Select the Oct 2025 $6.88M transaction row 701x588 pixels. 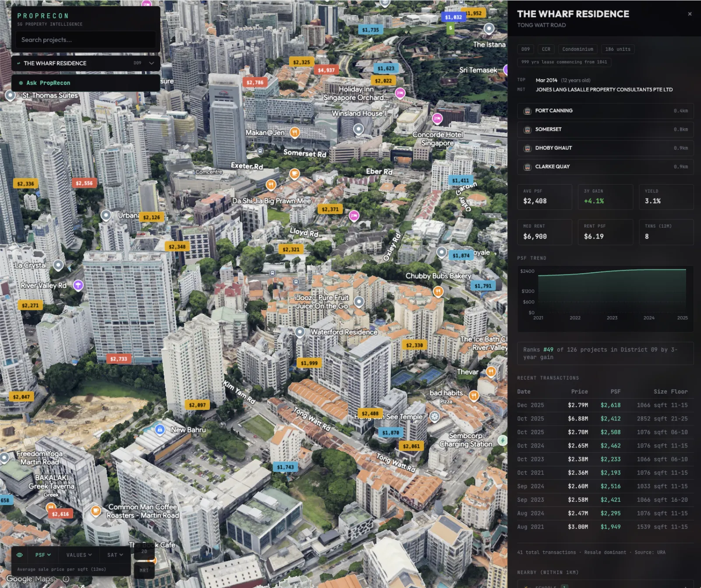(605, 419)
